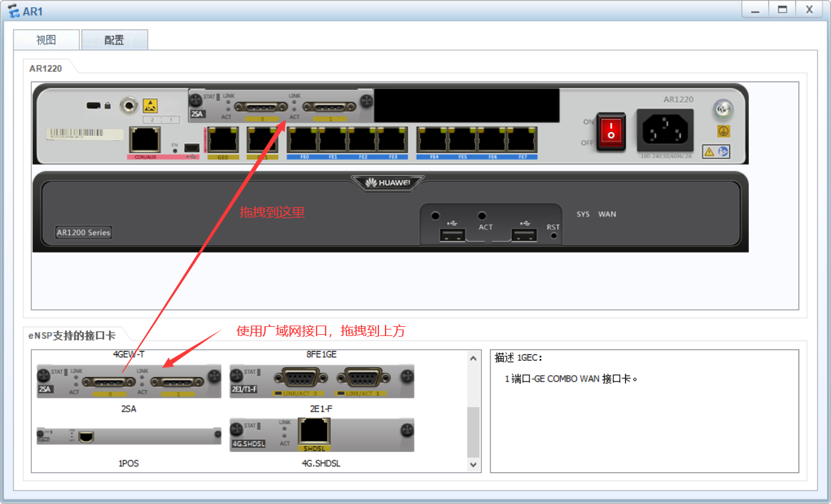Switch to the 视图 tab
831x504 pixels.
46,40
